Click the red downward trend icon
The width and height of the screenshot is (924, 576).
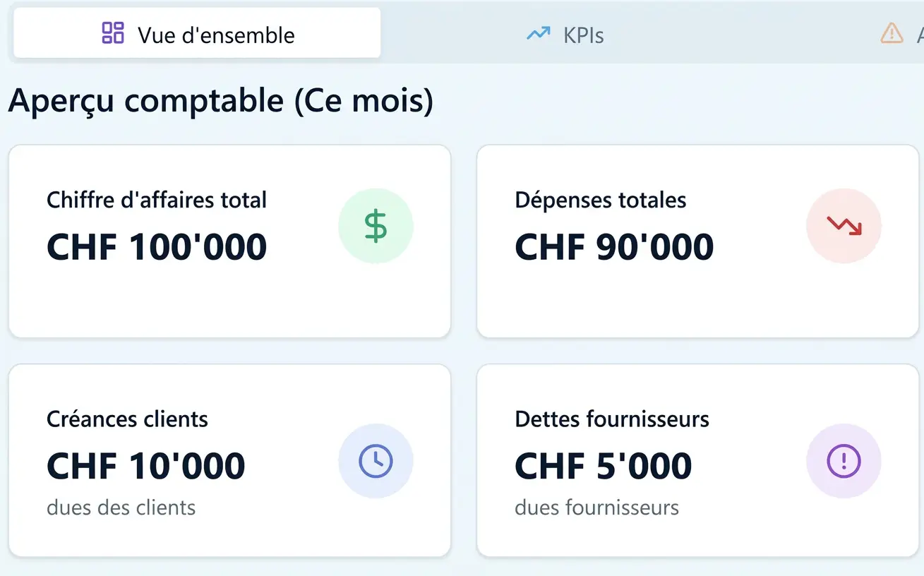coord(844,225)
